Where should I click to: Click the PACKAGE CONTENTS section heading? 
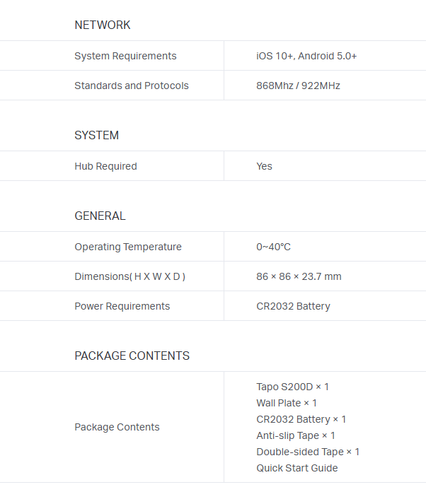(x=132, y=356)
